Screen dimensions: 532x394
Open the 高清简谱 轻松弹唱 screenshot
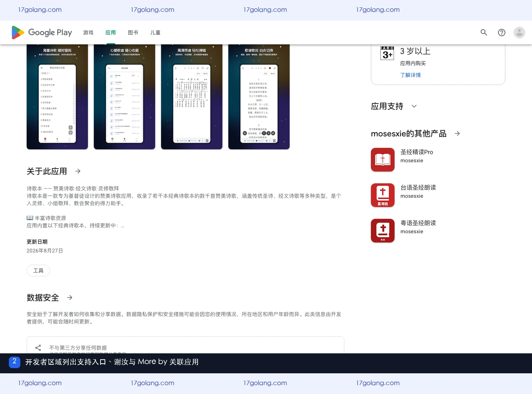tap(192, 97)
